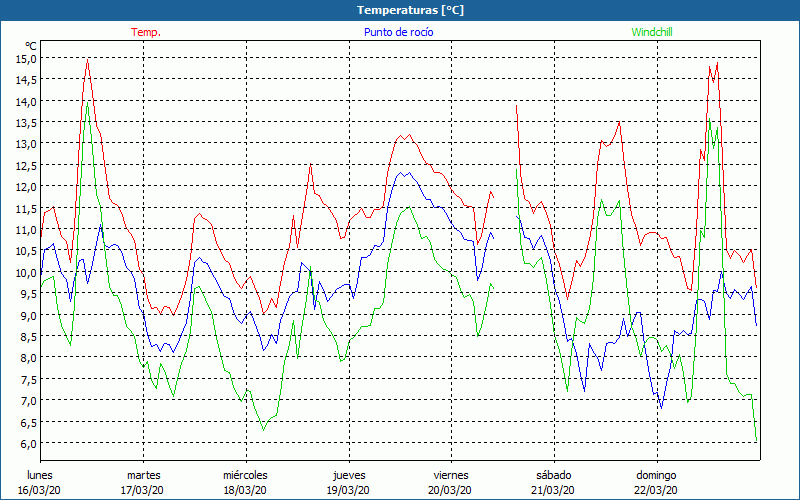This screenshot has width=800, height=500.
Task: Click the 11,0 y-axis value
Action: tap(27, 229)
